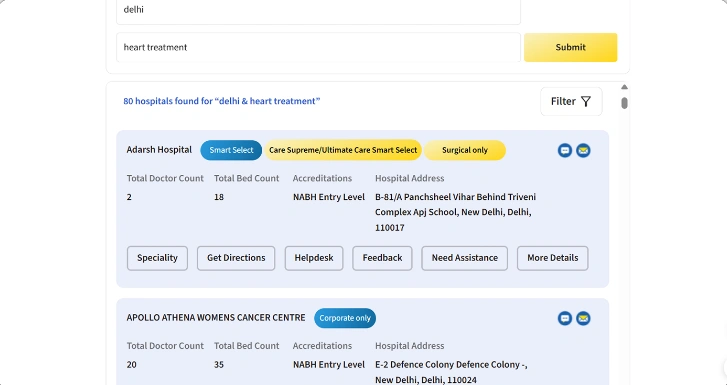Click the Adarsh Hospital name
727x385 pixels.
pos(159,150)
